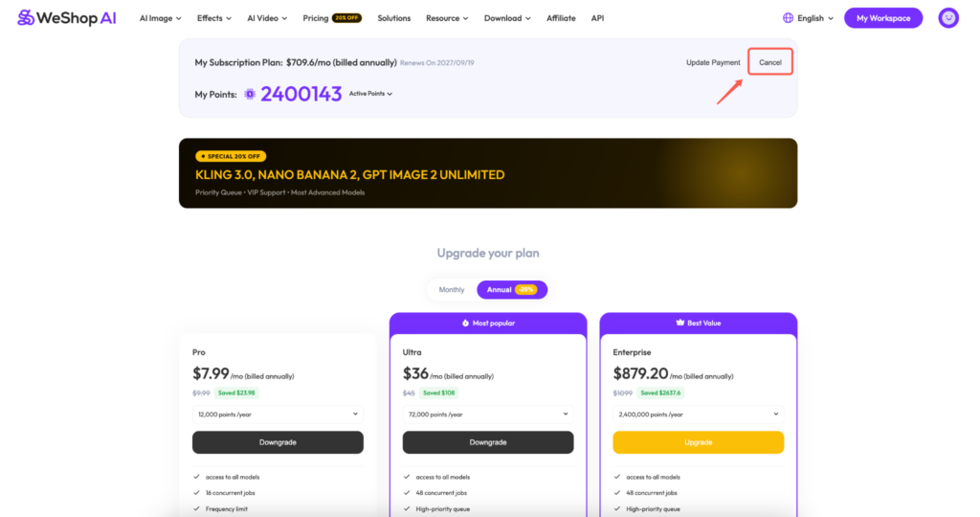
Task: Open the Effects menu
Action: coord(213,18)
